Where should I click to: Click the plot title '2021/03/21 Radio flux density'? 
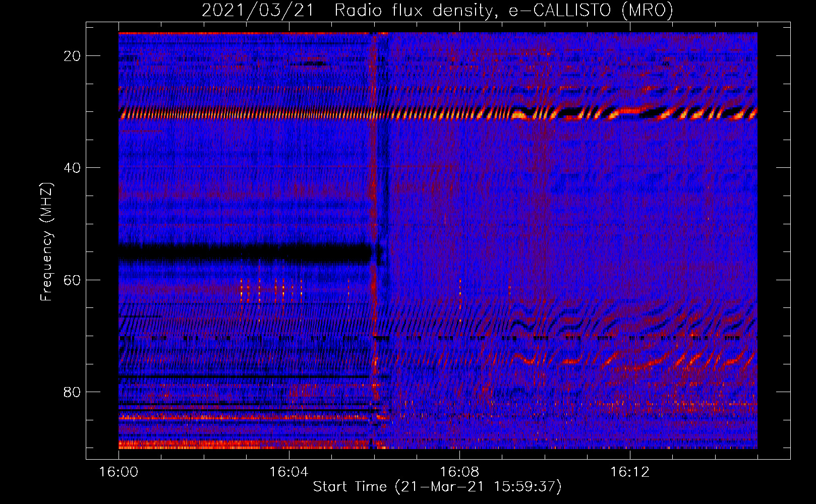coord(437,11)
